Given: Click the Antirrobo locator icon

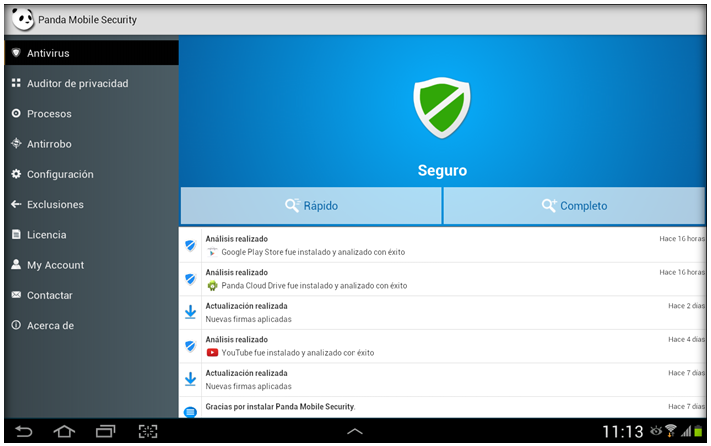Looking at the screenshot, I should [16, 143].
